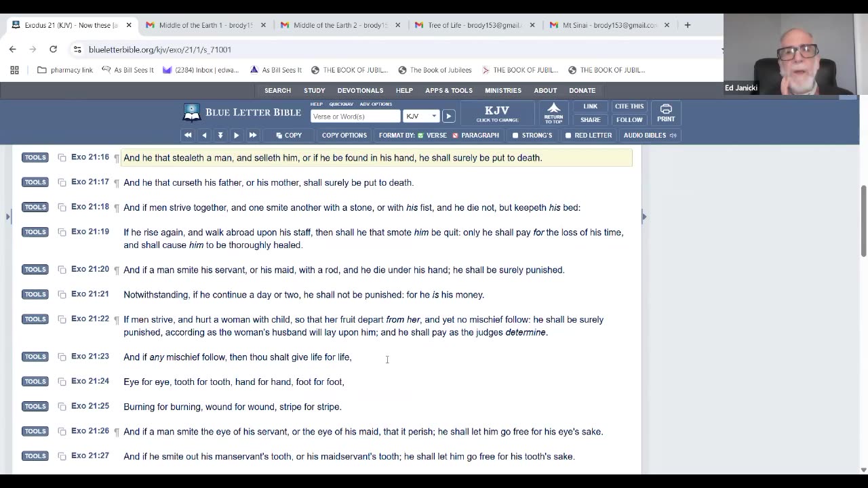
Task: Open a new browser tab
Action: click(687, 25)
